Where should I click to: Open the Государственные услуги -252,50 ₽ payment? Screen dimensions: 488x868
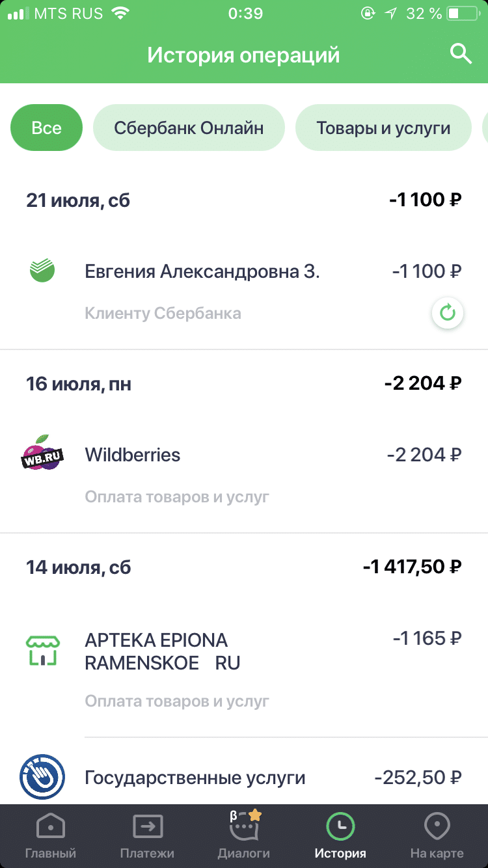point(260,778)
